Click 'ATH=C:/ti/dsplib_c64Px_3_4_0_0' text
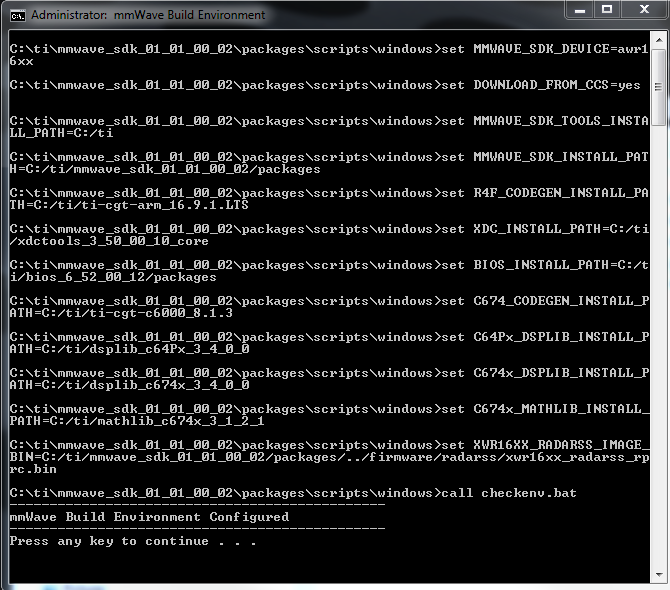 tap(129, 349)
